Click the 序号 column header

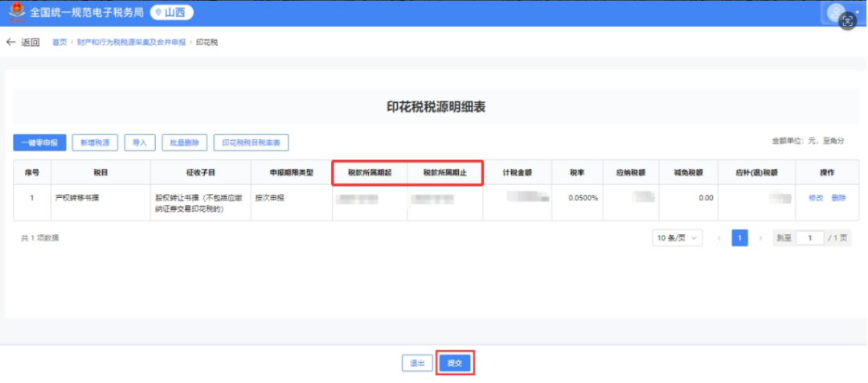(x=32, y=172)
